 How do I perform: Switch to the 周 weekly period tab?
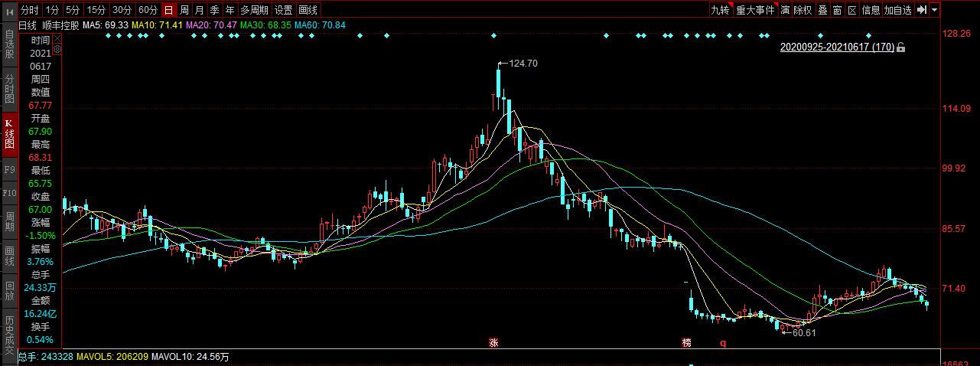pos(184,10)
